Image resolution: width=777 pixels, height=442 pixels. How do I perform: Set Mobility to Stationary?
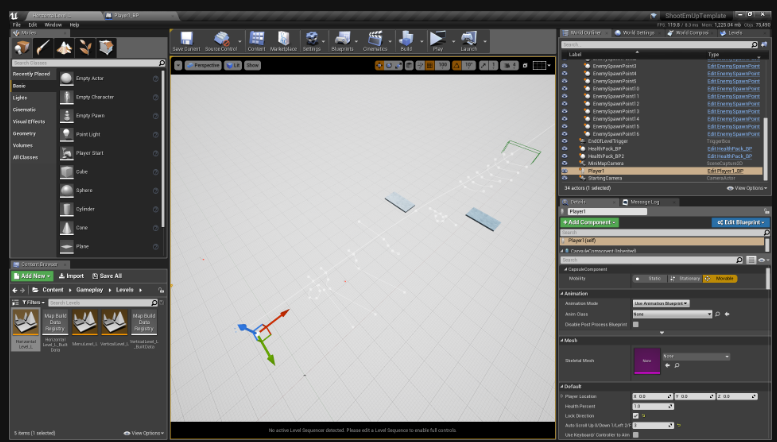click(685, 278)
